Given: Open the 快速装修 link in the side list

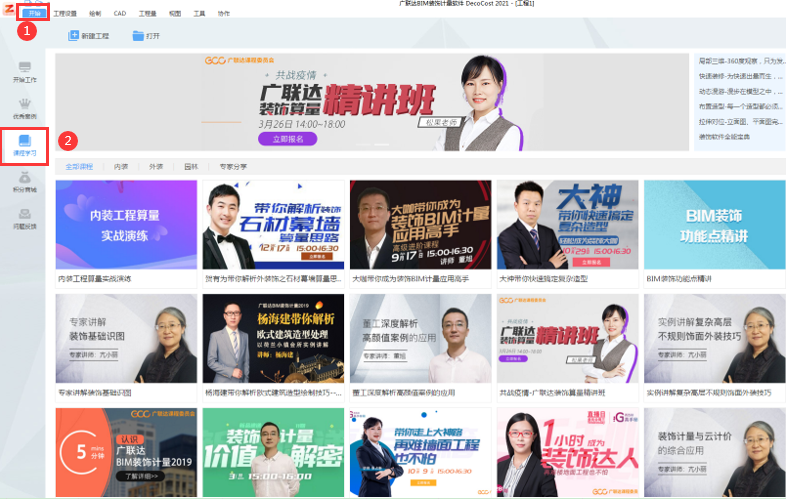Looking at the screenshot, I should point(741,76).
